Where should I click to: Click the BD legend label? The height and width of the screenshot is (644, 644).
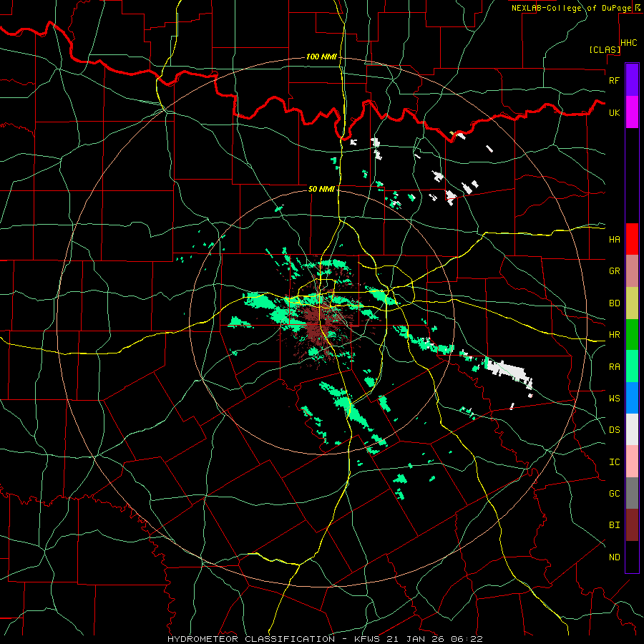(614, 303)
